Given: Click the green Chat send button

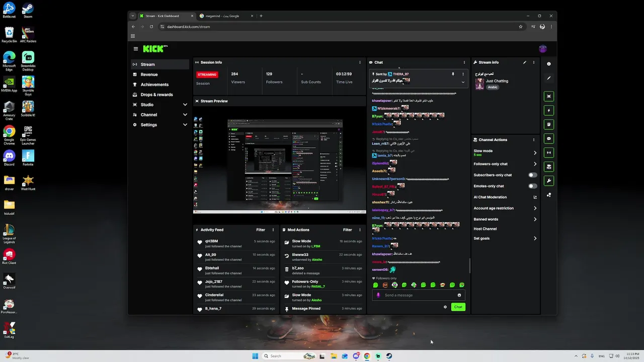Looking at the screenshot, I should [458, 307].
